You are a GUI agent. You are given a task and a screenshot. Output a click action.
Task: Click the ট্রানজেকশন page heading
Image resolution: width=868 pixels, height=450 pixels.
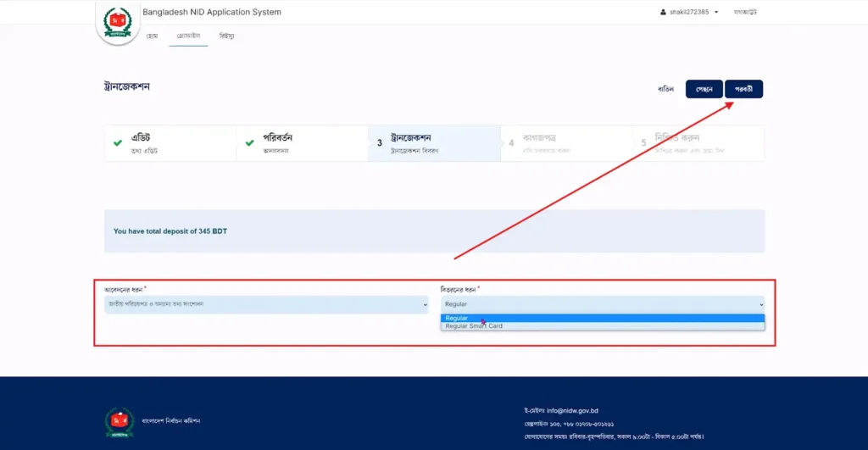(x=127, y=87)
